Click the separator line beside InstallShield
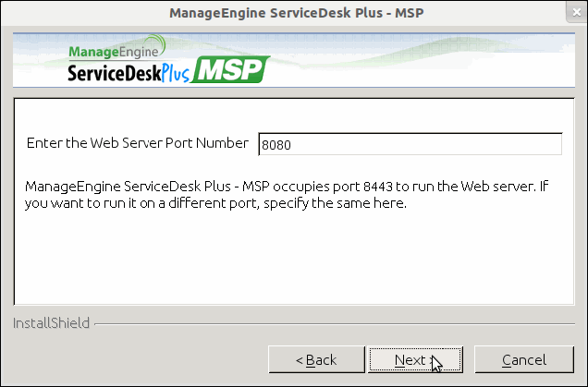The image size is (588, 387). [333, 324]
